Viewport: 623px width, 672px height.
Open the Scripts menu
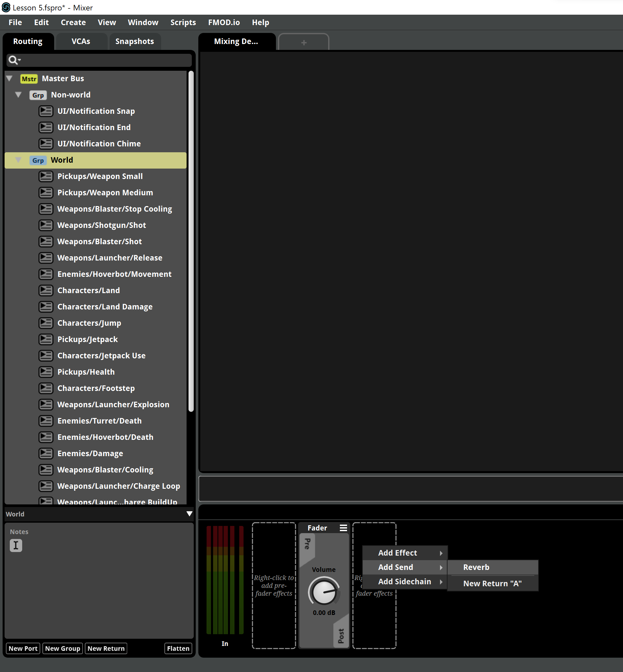(183, 22)
